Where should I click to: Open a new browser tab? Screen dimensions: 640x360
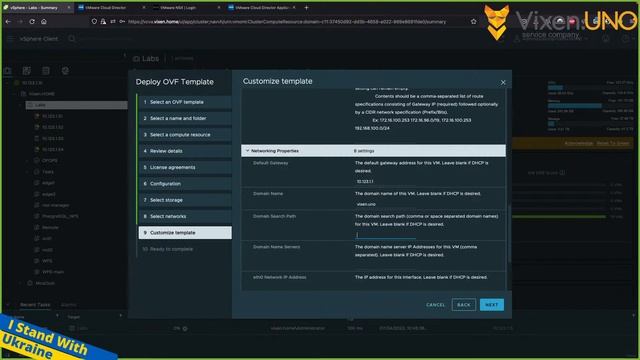coord(307,7)
